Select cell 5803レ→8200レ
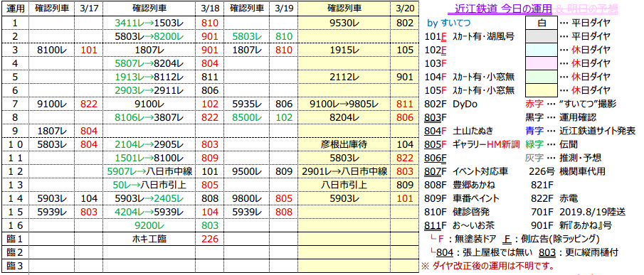This screenshot has height=275, width=644. (x=149, y=36)
